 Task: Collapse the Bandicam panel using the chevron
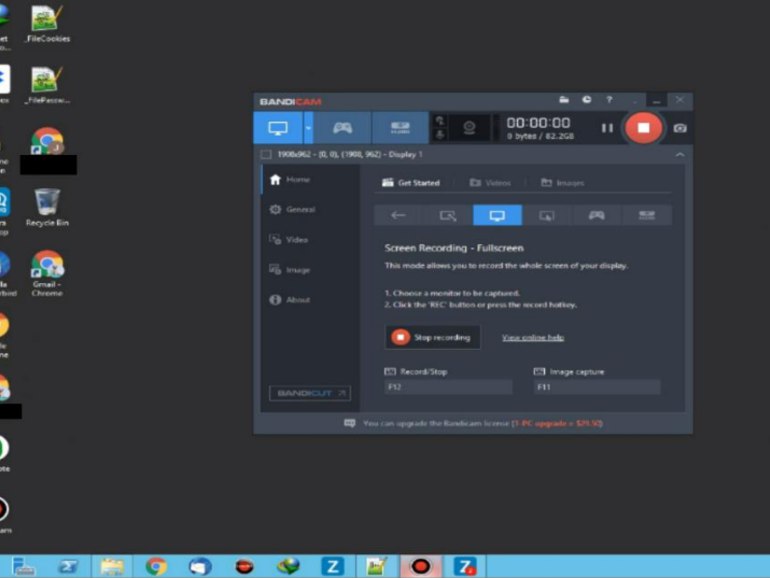(680, 155)
